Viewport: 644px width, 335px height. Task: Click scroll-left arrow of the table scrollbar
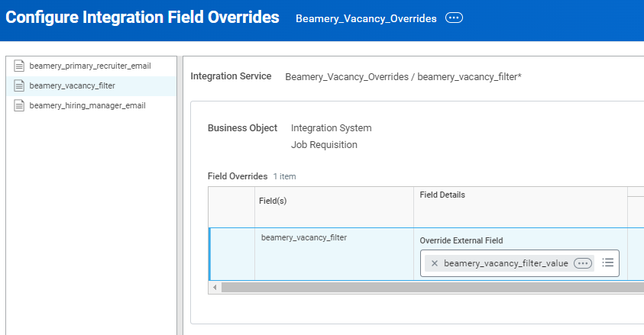[x=215, y=288]
